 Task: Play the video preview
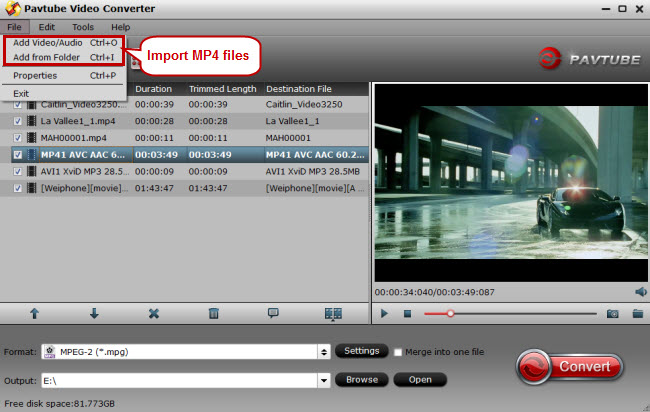(x=384, y=314)
